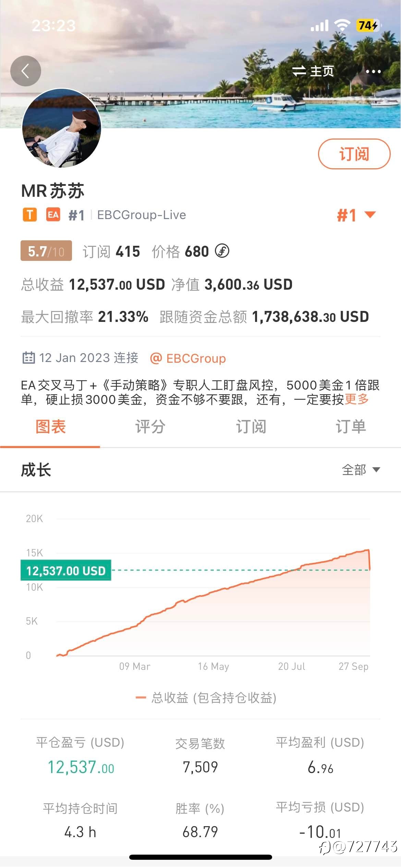Tap the calendar icon beside 12 Jan 2023
Screen dimensions: 401x868
28,358
